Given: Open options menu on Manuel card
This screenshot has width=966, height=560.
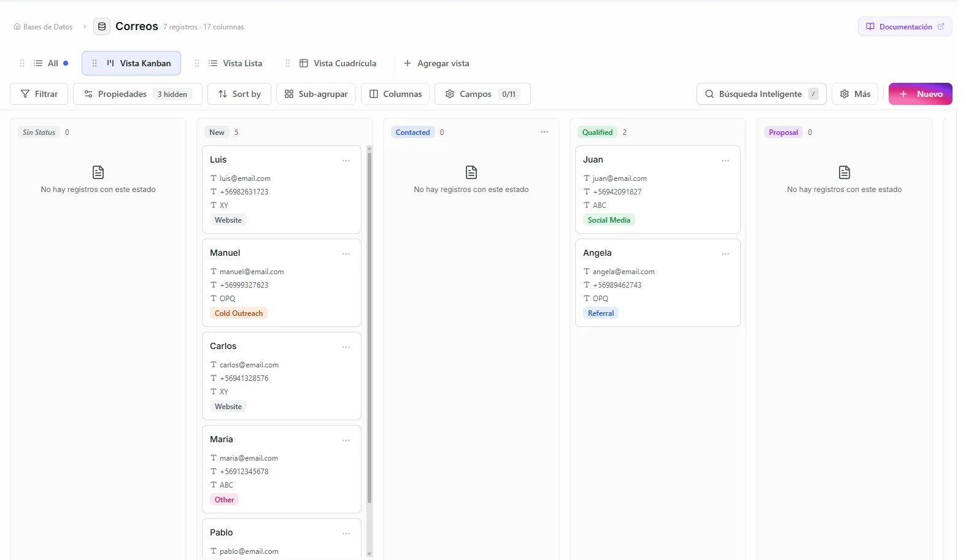Looking at the screenshot, I should pos(346,253).
